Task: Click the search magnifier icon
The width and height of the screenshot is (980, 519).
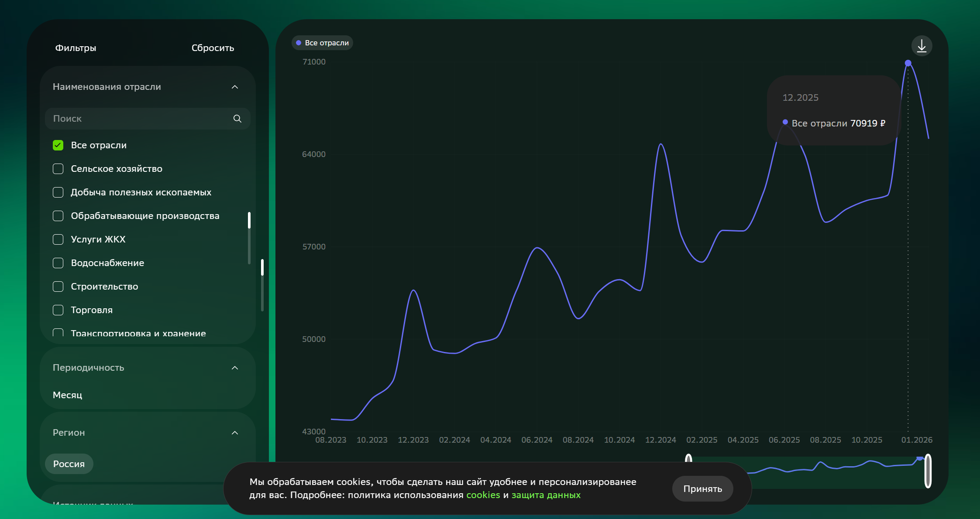Action: pyautogui.click(x=237, y=119)
